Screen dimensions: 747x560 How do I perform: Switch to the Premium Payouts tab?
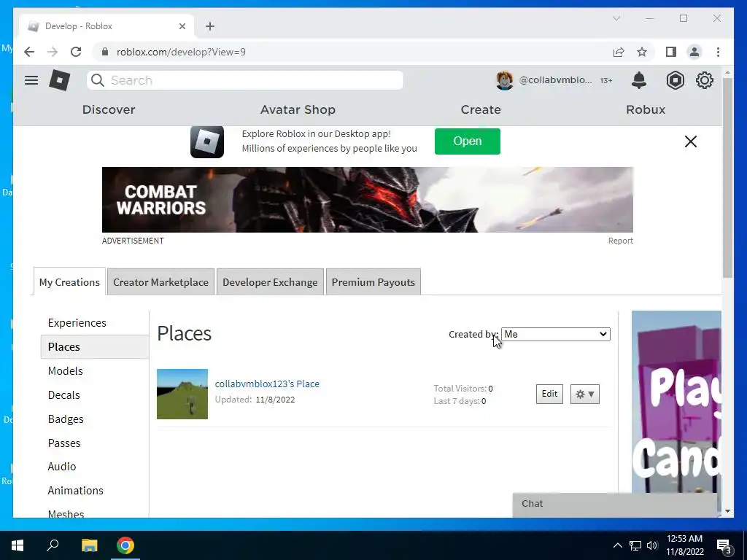373,282
